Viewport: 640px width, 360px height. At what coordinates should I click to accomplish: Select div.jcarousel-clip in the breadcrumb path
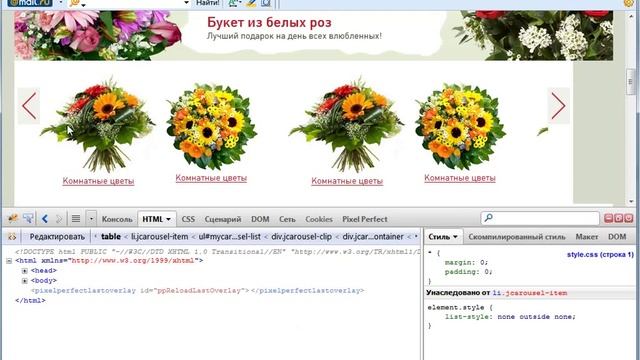[x=302, y=237]
